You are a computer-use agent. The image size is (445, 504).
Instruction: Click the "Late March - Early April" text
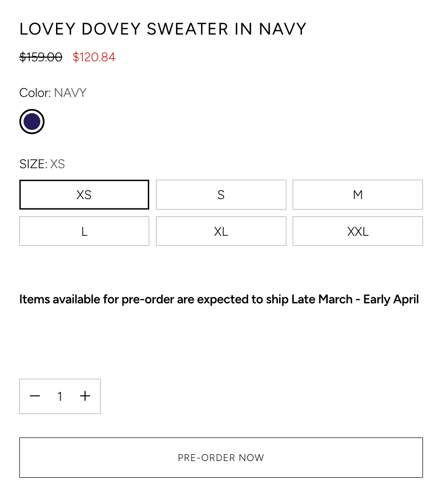pos(355,299)
